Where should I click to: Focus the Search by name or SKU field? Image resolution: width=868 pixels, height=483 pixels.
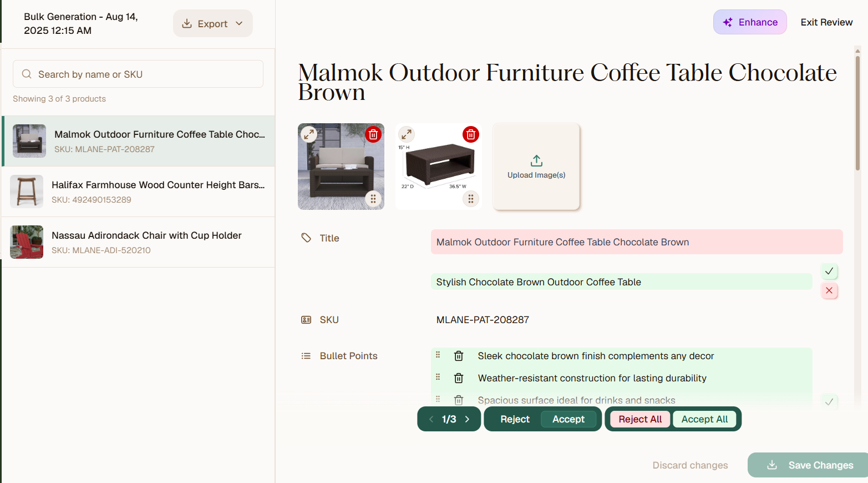pyautogui.click(x=138, y=74)
